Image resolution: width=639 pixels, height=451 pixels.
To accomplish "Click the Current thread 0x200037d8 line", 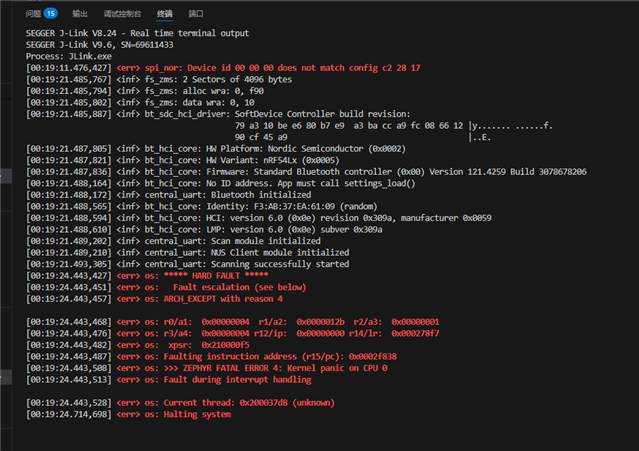I will [229, 403].
